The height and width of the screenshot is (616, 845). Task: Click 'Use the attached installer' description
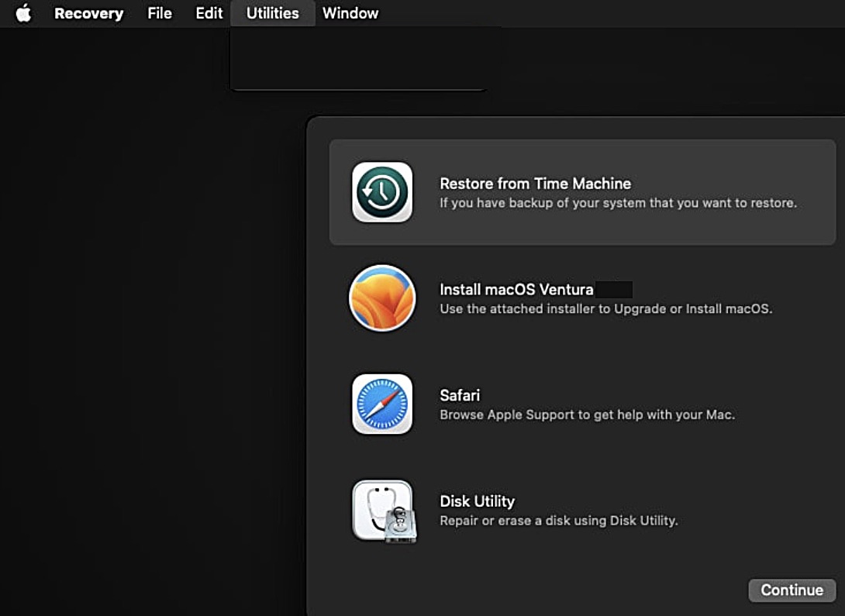tap(605, 309)
